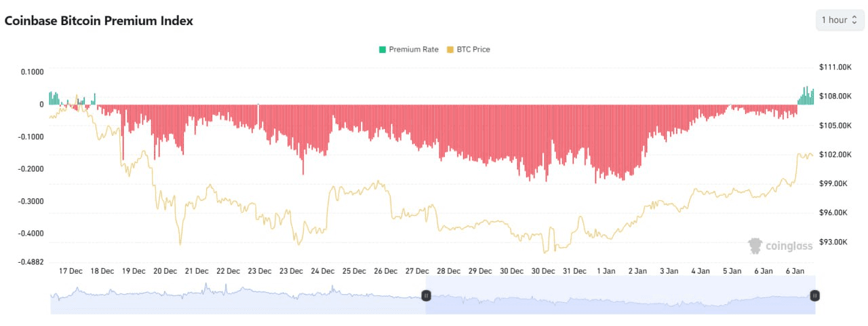Grab the left range slider handle
This screenshot has width=868, height=326.
[x=426, y=295]
